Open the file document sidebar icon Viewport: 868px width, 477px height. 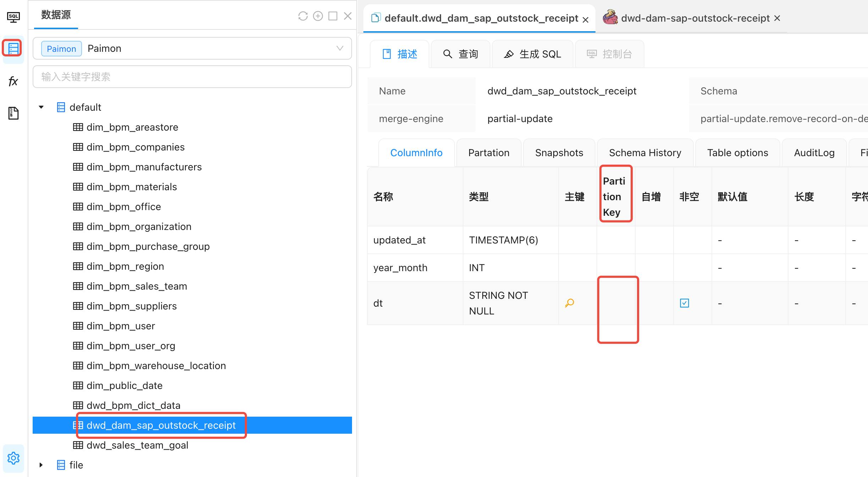pyautogui.click(x=13, y=113)
